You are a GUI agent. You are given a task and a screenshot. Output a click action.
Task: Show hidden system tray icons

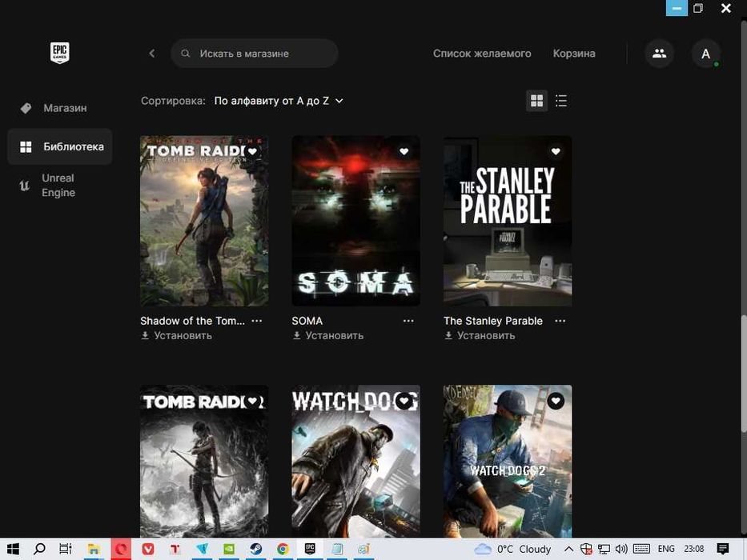click(x=568, y=549)
